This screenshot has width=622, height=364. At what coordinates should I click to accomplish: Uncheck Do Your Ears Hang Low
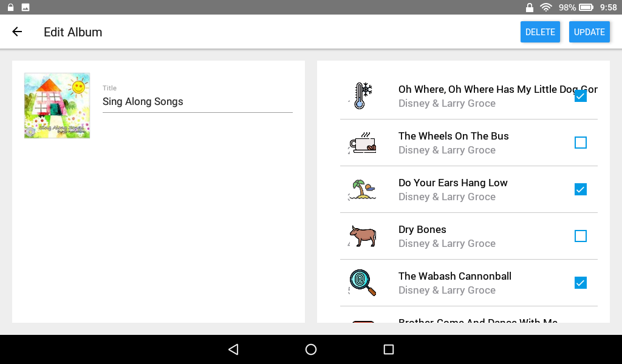[580, 189]
